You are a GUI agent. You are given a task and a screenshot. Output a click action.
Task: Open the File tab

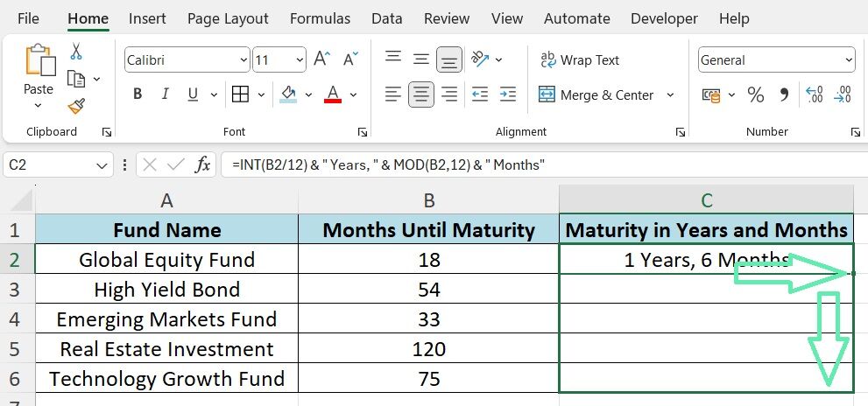[28, 18]
